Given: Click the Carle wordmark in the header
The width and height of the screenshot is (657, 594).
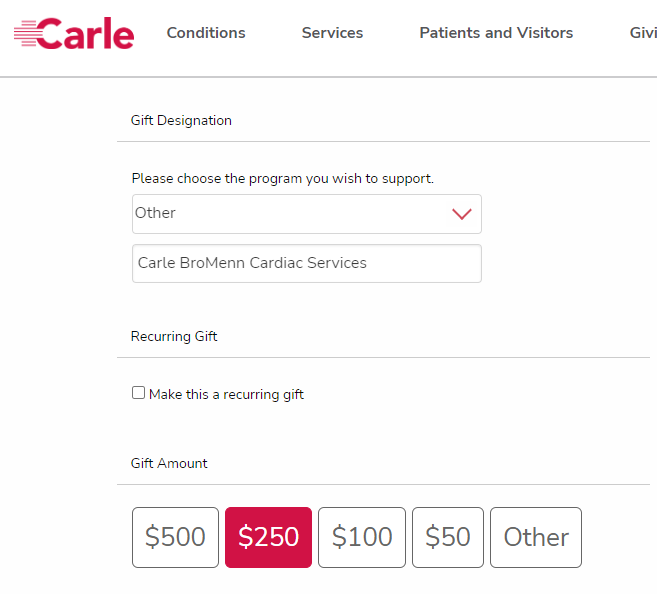Looking at the screenshot, I should point(88,33).
